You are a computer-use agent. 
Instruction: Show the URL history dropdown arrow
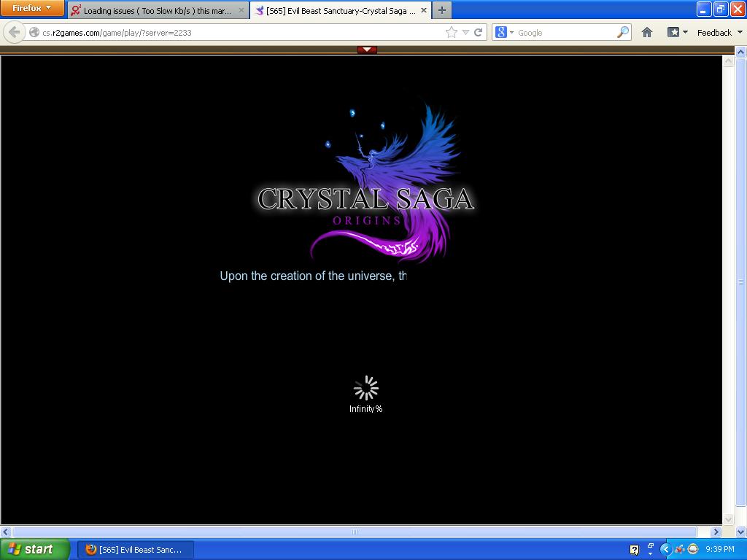point(465,32)
